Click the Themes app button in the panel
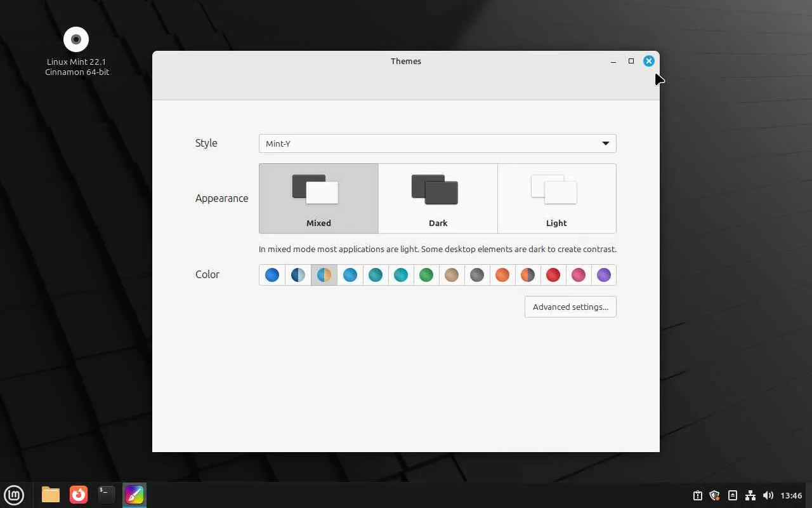The image size is (812, 508). pos(134,495)
